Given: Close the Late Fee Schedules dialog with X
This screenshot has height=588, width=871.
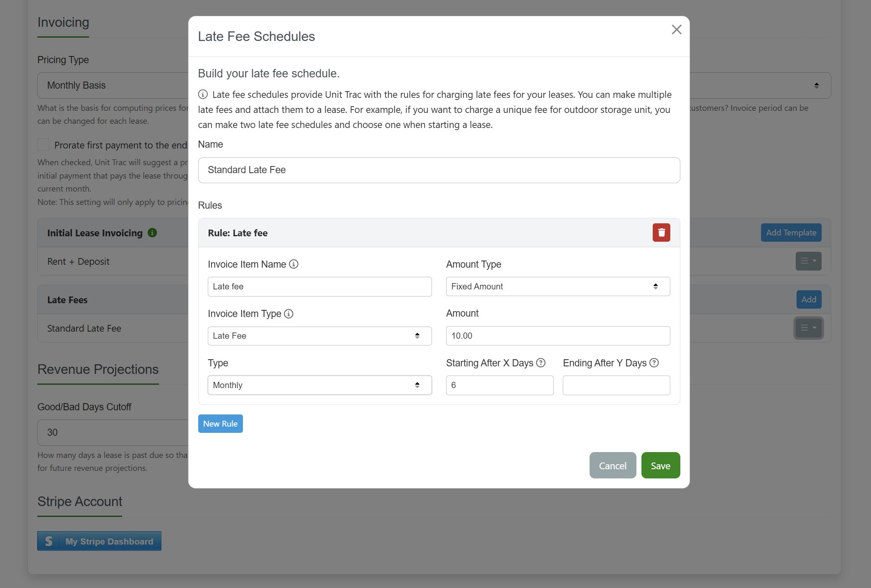Looking at the screenshot, I should (676, 30).
